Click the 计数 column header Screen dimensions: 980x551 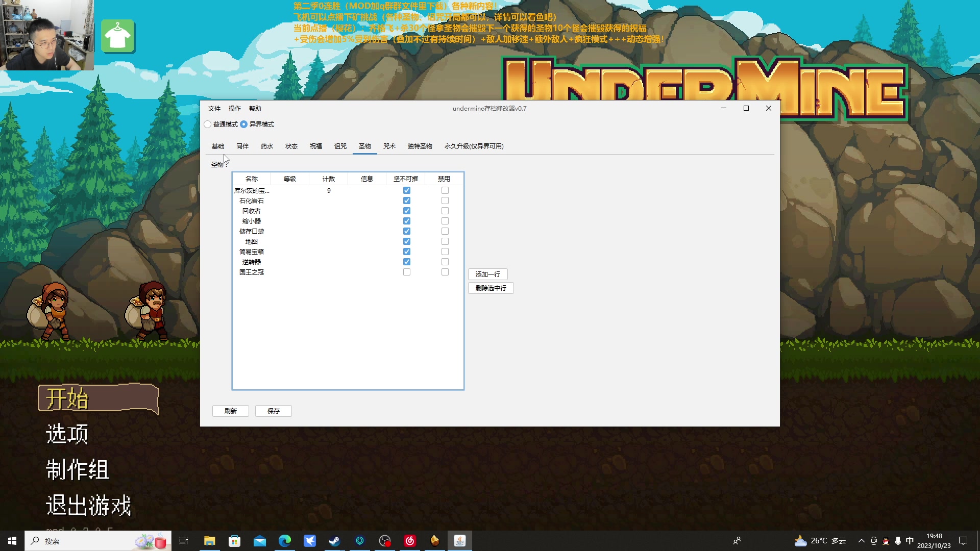[x=329, y=179]
